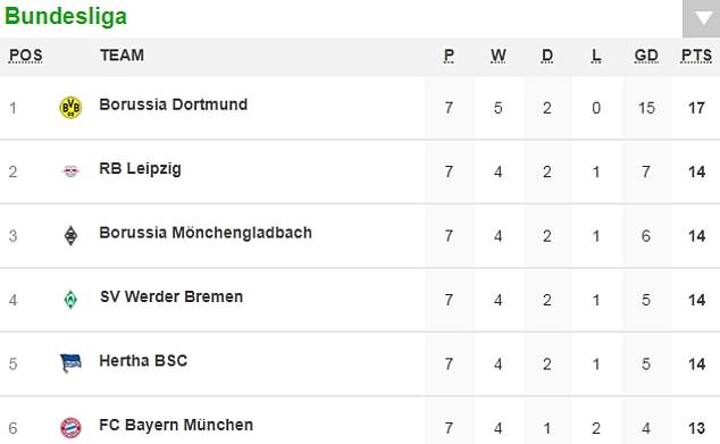Screen dimensions: 720x444
Task: Select FC Bayern München team name
Action: point(176,425)
